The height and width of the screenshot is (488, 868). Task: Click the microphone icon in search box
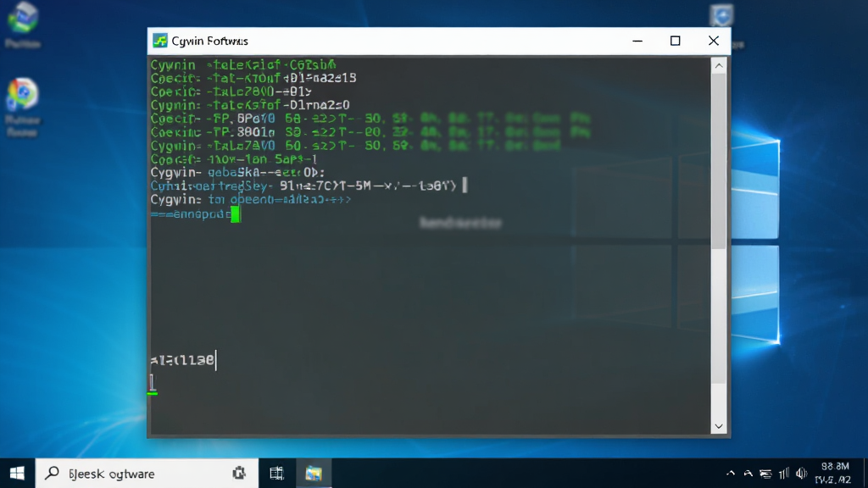coord(238,473)
